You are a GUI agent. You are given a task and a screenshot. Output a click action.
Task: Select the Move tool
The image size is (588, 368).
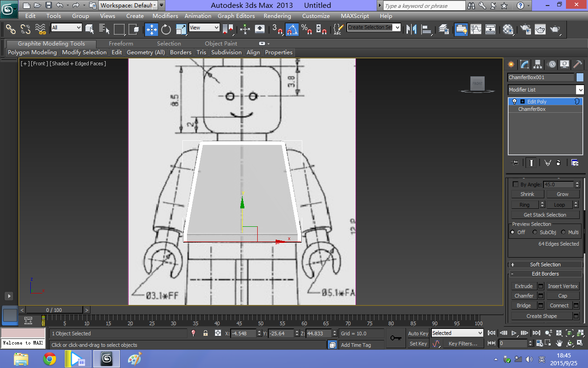point(152,29)
